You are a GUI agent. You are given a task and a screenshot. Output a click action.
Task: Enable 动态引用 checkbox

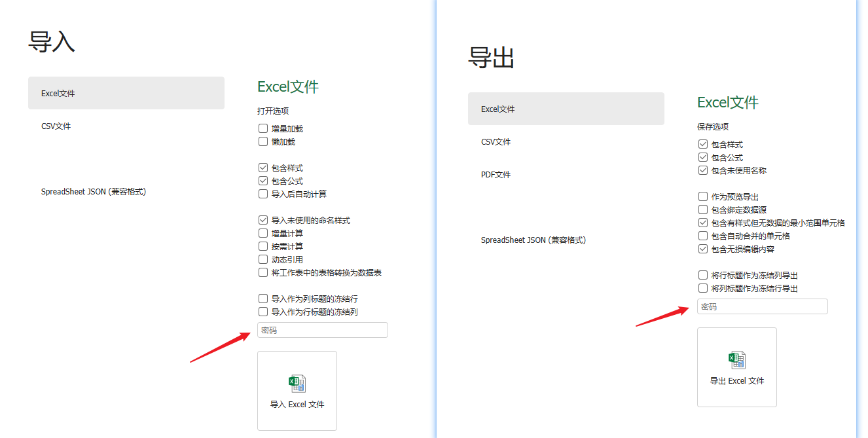(263, 259)
